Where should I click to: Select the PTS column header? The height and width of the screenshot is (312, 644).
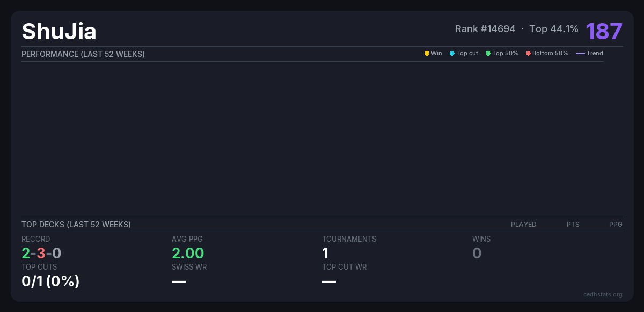[573, 225]
